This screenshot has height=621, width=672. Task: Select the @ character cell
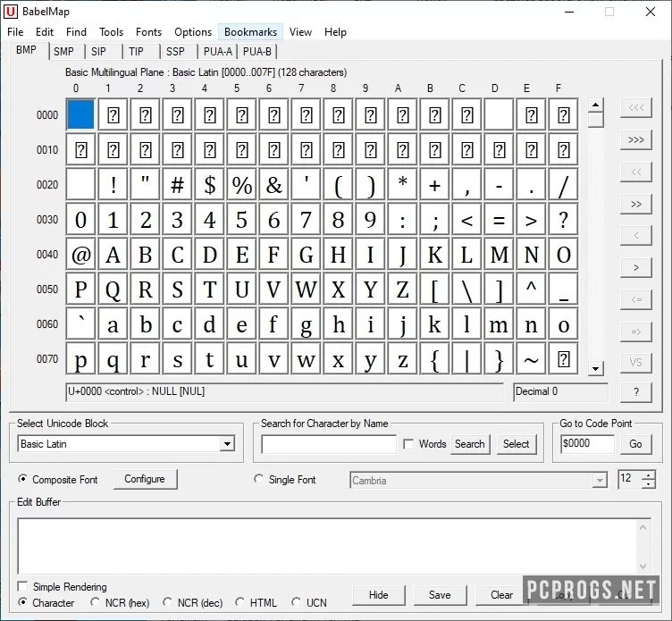[80, 255]
